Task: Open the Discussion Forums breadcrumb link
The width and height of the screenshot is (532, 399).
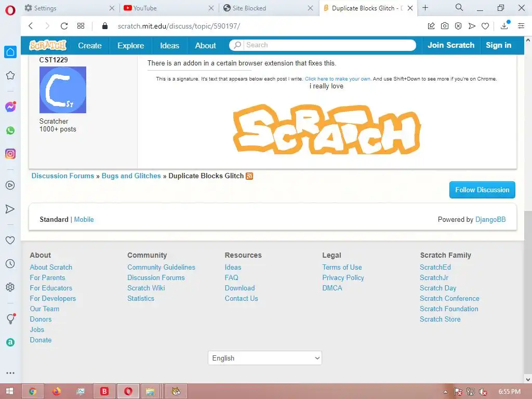Action: [63, 176]
